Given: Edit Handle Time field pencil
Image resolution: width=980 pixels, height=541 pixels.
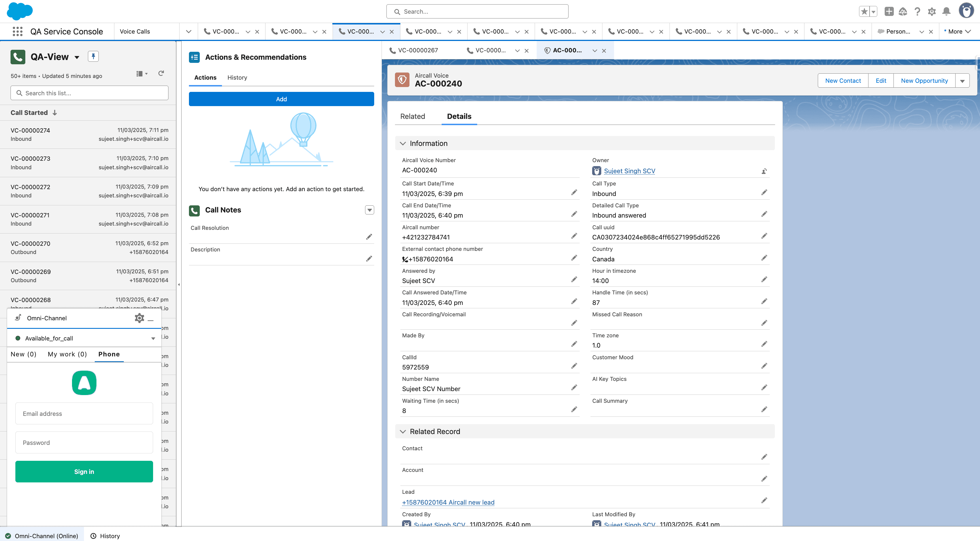Looking at the screenshot, I should (x=764, y=302).
